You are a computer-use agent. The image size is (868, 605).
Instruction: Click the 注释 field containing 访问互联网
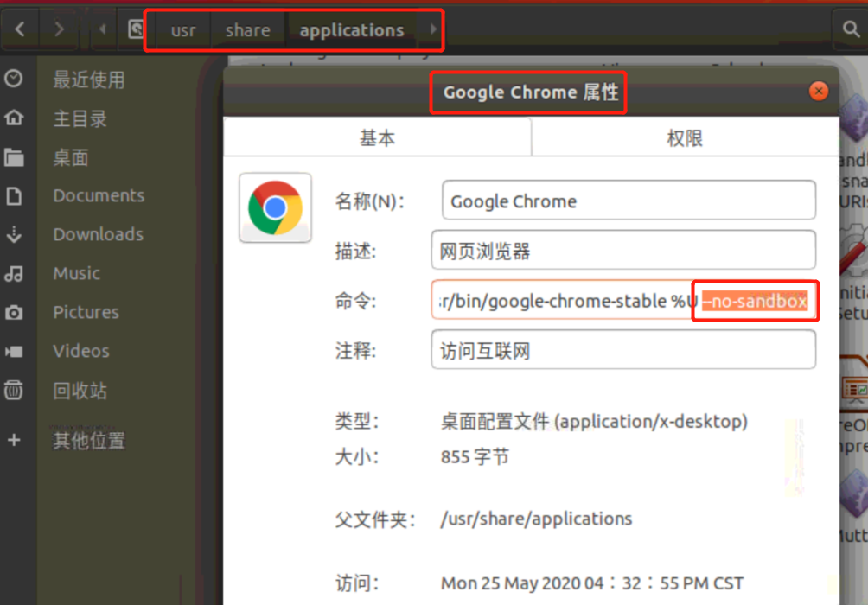tap(623, 350)
